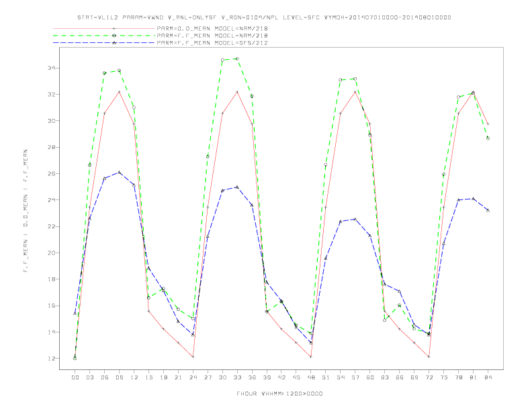Click x-axis tick label 27

tap(208, 377)
